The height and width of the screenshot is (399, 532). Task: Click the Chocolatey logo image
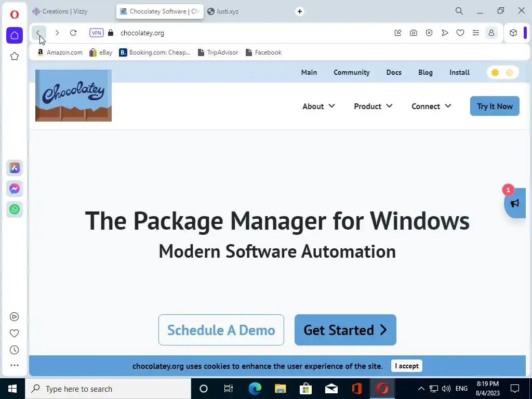[x=74, y=96]
